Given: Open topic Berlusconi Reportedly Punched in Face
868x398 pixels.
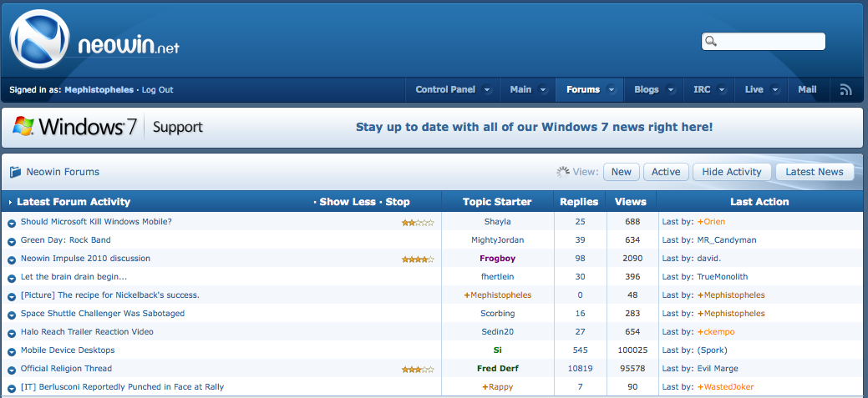Looking at the screenshot, I should point(122,387).
